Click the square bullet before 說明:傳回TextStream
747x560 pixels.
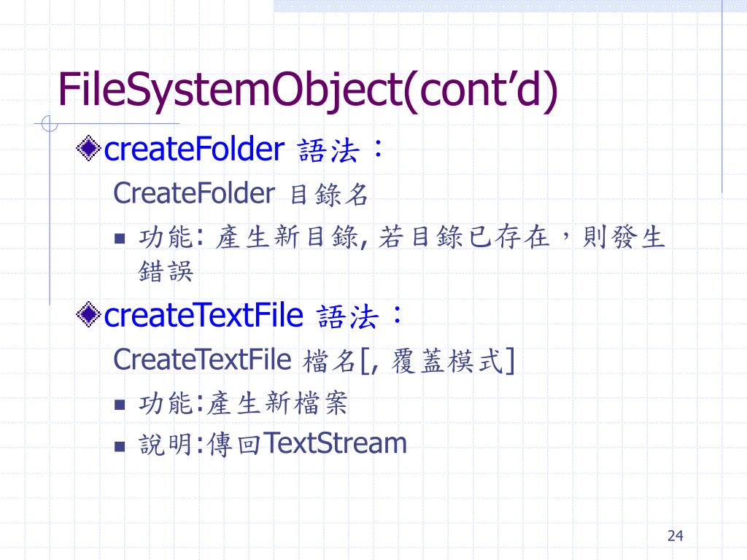pyautogui.click(x=120, y=446)
